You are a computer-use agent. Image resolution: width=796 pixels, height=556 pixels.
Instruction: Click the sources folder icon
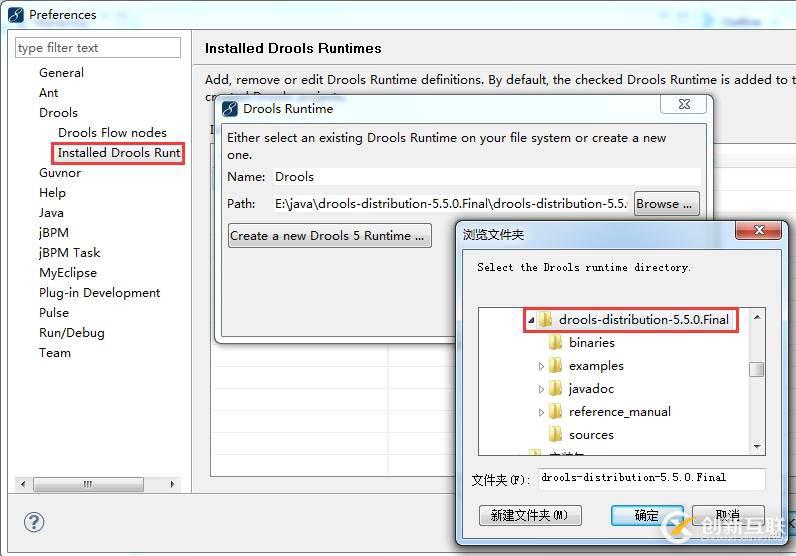(x=555, y=435)
